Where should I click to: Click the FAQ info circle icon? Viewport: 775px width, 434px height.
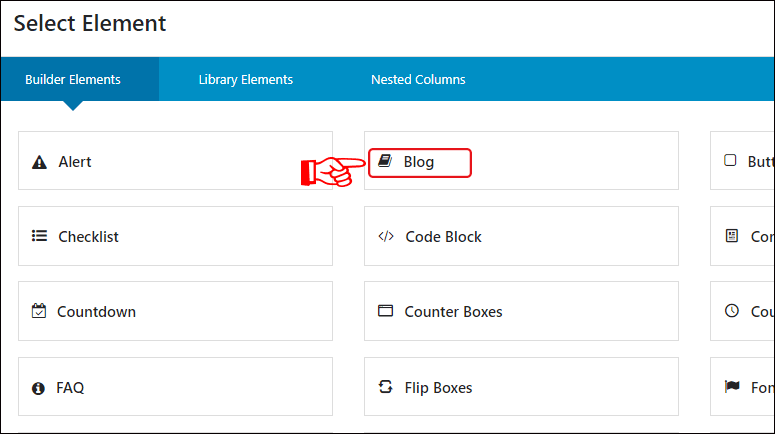tap(38, 389)
